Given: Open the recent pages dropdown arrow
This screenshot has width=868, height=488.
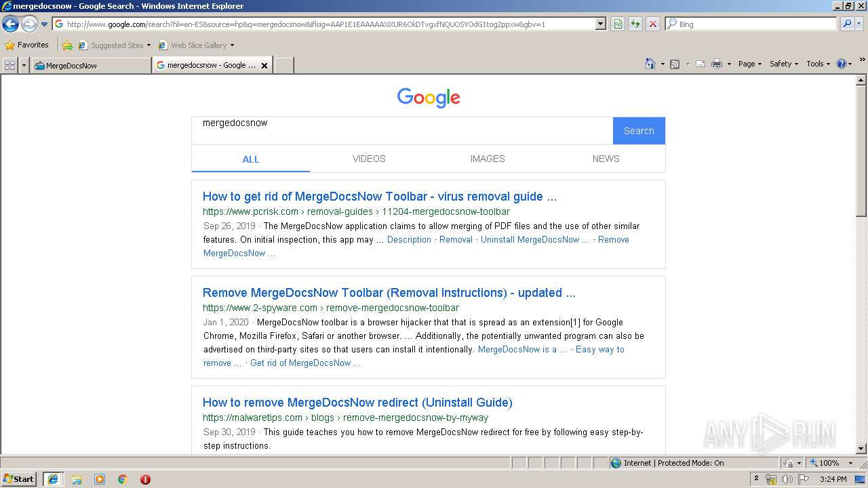Looking at the screenshot, I should coord(44,24).
